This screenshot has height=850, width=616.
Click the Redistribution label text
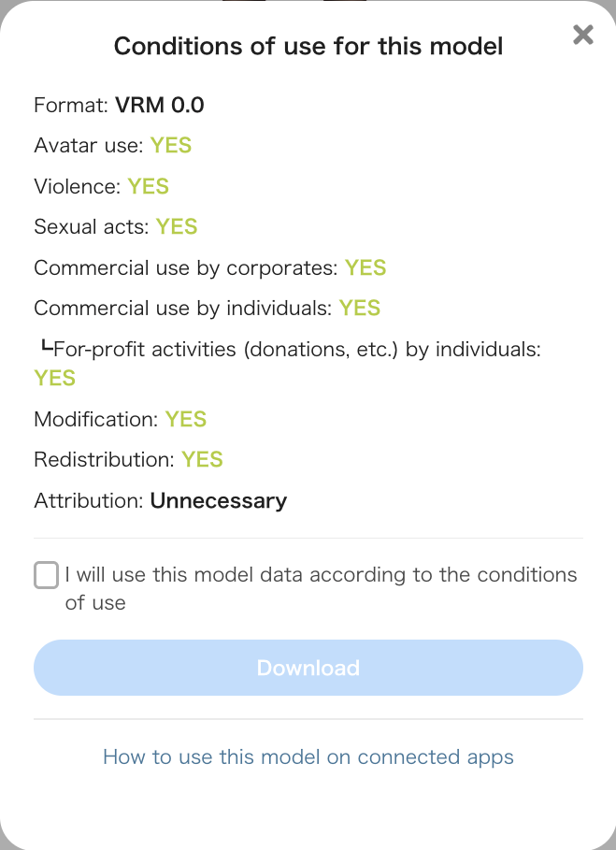click(x=104, y=460)
